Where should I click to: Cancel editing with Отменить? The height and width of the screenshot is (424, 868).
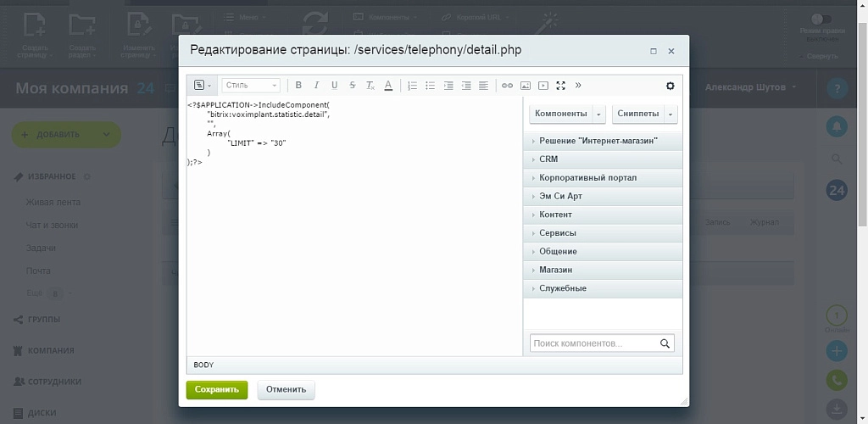[x=287, y=390]
